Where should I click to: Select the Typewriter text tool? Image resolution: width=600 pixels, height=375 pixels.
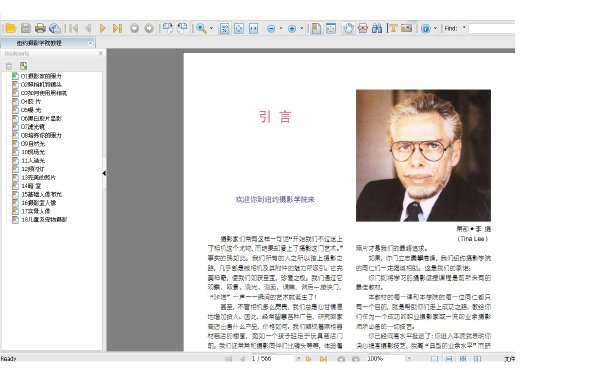click(392, 28)
